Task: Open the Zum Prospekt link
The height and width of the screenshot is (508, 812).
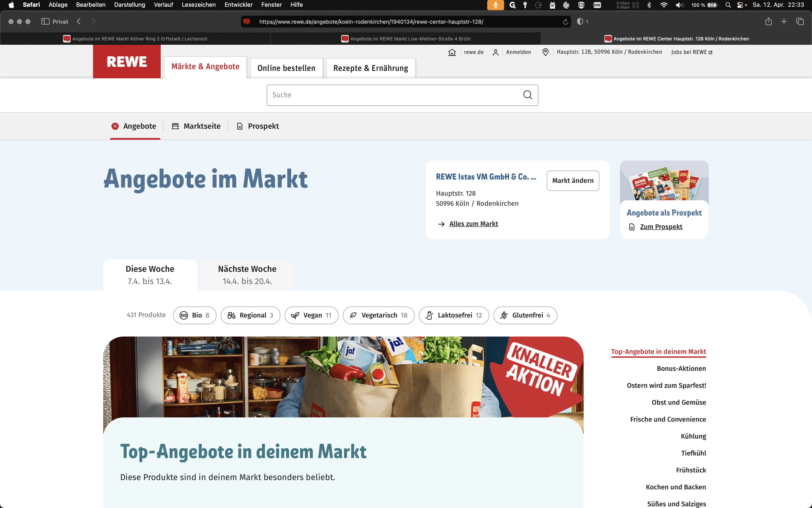Action: [661, 227]
